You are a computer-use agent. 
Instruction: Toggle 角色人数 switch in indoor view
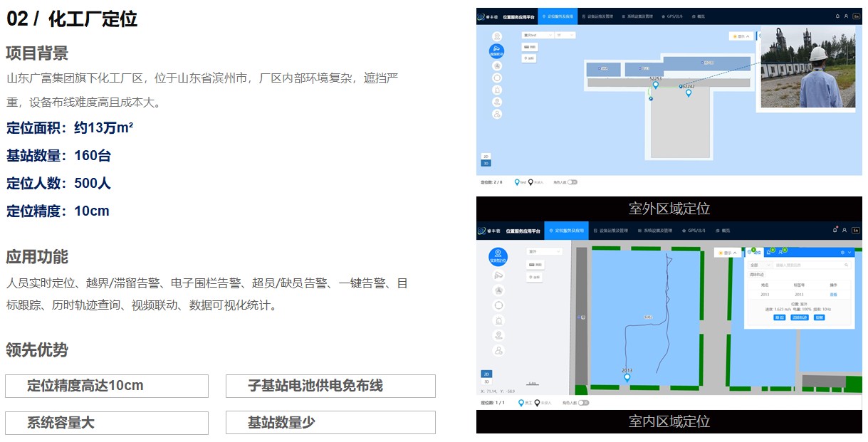[583, 403]
